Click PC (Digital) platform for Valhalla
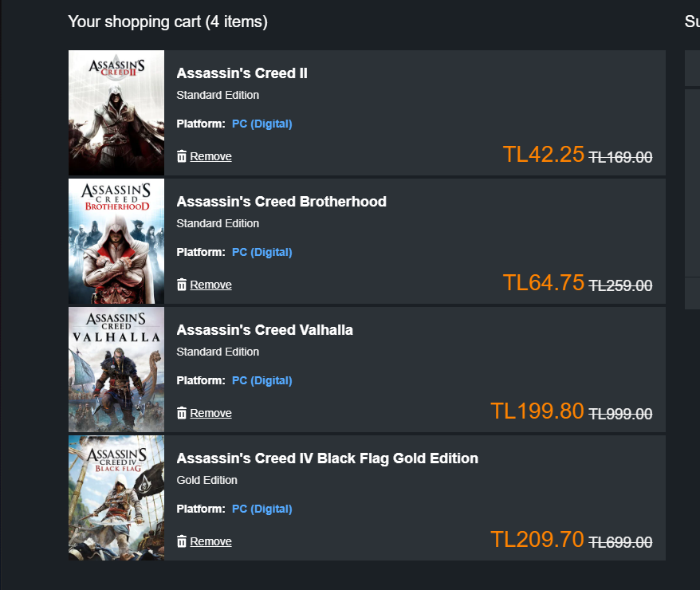Screen dimensions: 700x590 (x=262, y=380)
